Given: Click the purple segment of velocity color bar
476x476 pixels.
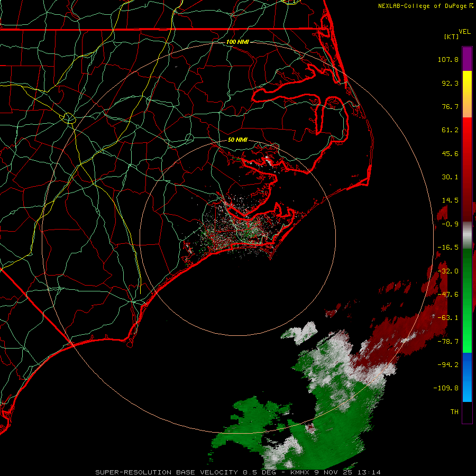Looking at the screenshot, I should tap(467, 59).
